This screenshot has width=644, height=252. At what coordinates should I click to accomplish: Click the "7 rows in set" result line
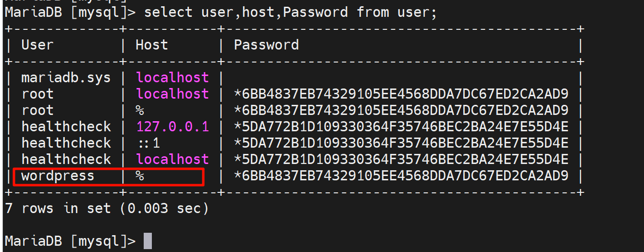pos(106,208)
